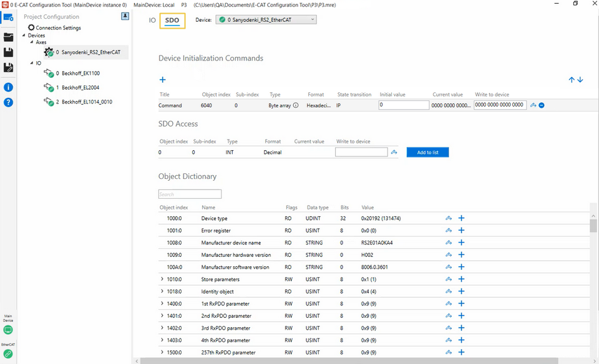Click the Object Dictionary search field
Image resolution: width=599 pixels, height=364 pixels.
coord(190,194)
